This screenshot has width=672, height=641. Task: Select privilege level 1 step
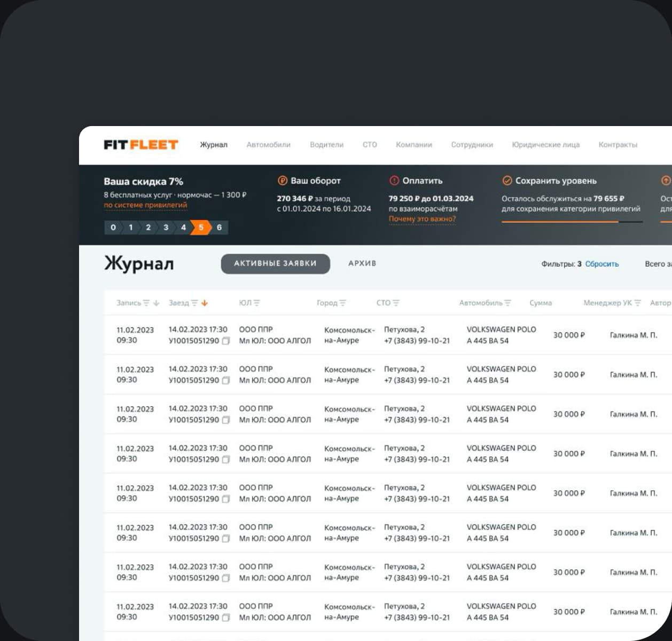pyautogui.click(x=130, y=228)
